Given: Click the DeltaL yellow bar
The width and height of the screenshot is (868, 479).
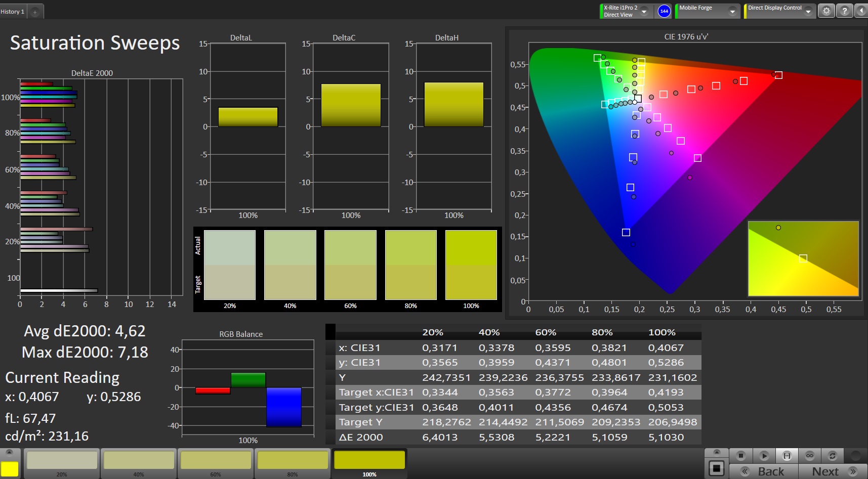Looking at the screenshot, I should (248, 117).
